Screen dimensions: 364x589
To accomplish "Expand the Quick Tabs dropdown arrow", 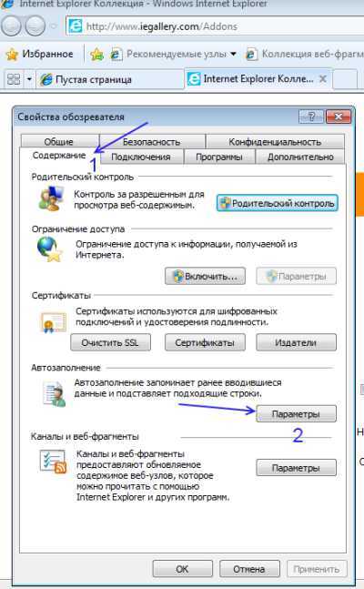I will pyautogui.click(x=29, y=79).
